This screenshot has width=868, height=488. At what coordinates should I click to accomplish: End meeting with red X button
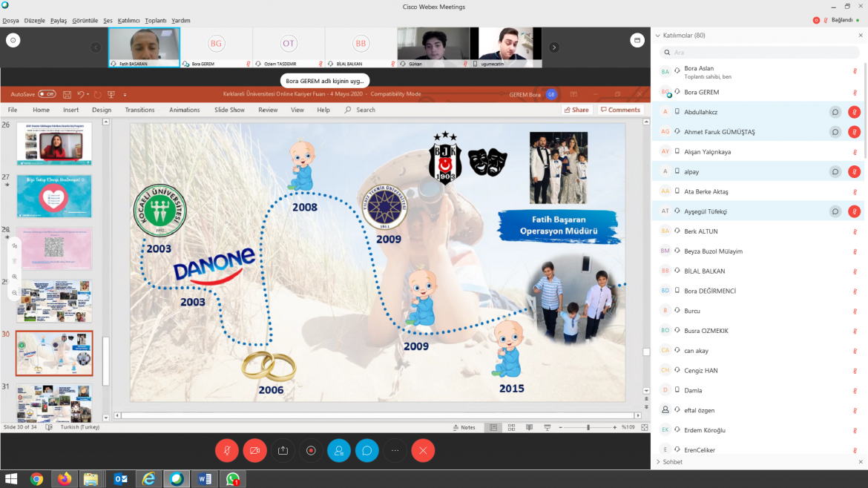point(423,450)
